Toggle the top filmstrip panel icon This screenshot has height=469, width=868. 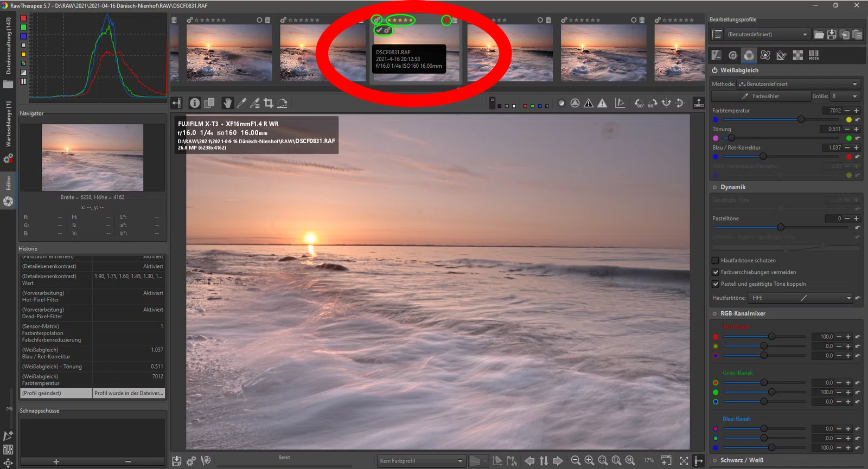[699, 103]
